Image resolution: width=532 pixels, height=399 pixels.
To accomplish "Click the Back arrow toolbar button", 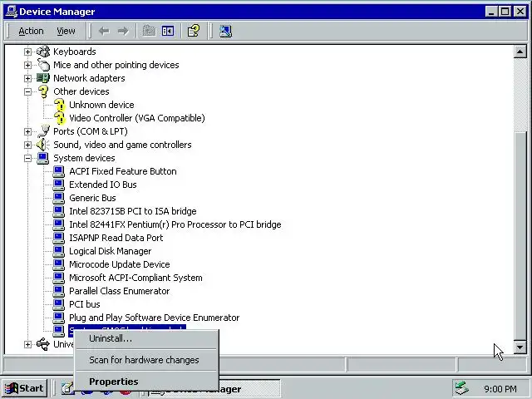I will coord(104,32).
